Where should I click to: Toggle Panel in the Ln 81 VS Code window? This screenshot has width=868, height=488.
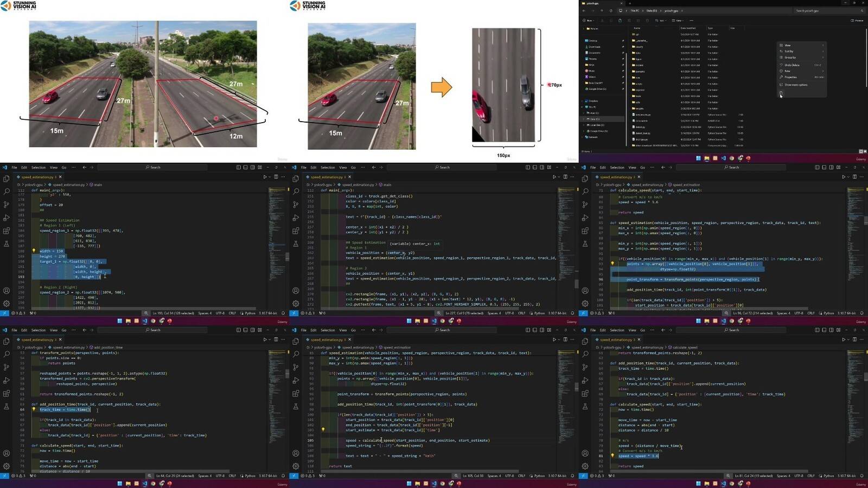[x=824, y=330]
